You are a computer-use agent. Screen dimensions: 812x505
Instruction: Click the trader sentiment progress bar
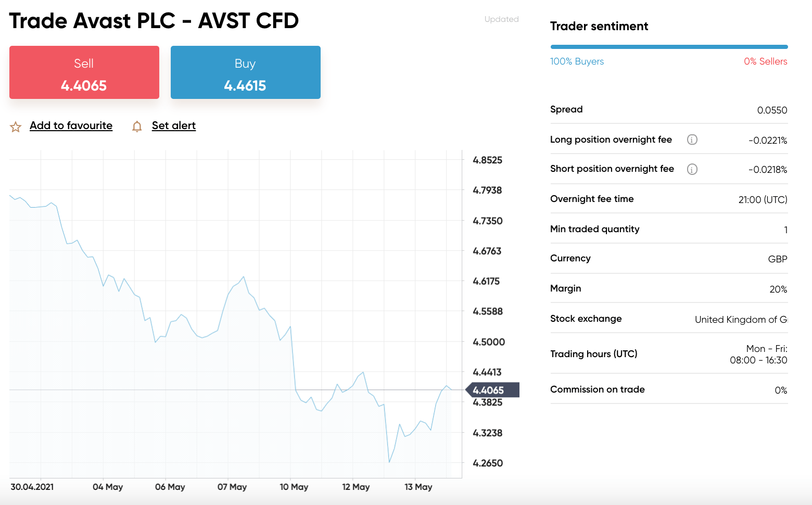pos(669,47)
